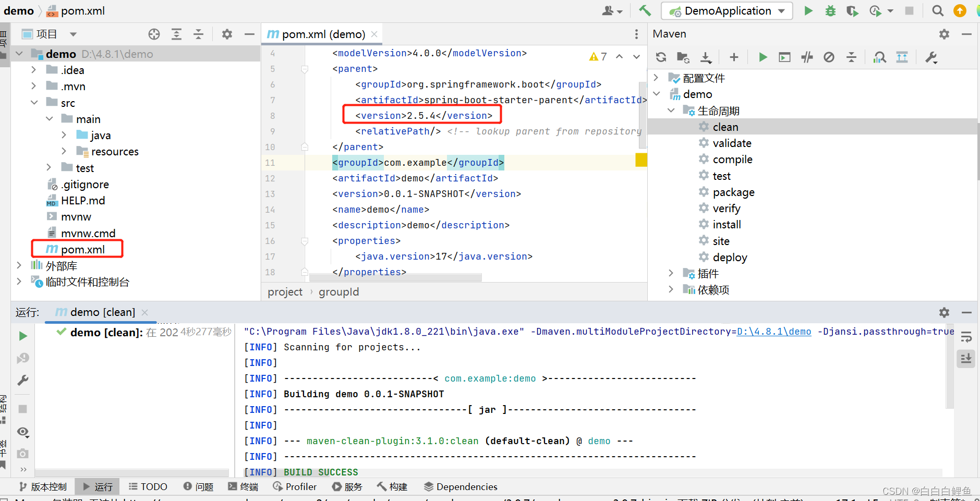Screen dimensions: 980x501
Task: Open 服务 services tab
Action: [347, 486]
